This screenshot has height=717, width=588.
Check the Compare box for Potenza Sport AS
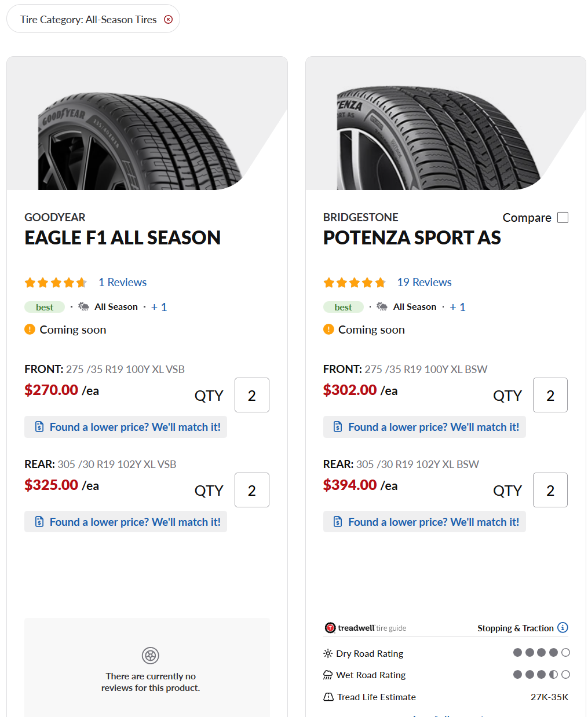563,218
